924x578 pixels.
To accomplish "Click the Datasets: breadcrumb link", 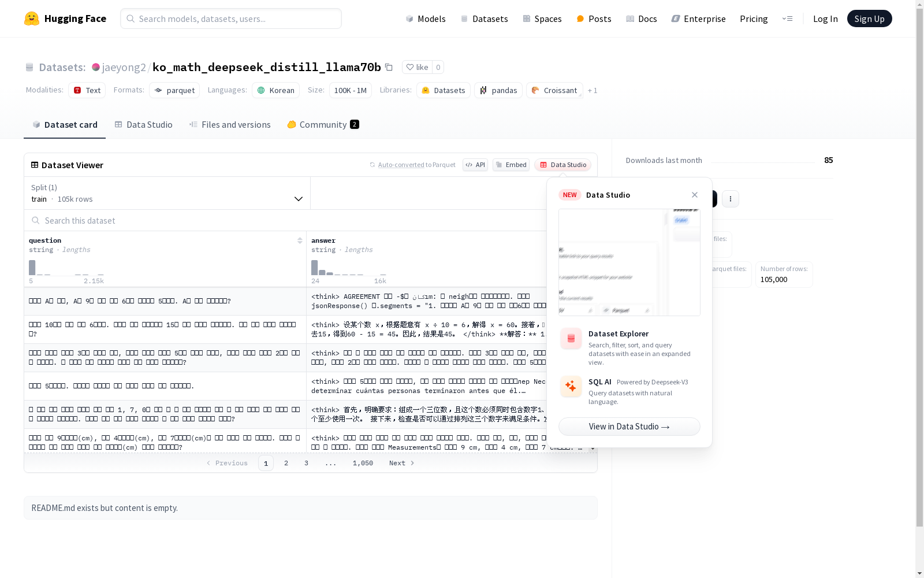I will (x=62, y=67).
